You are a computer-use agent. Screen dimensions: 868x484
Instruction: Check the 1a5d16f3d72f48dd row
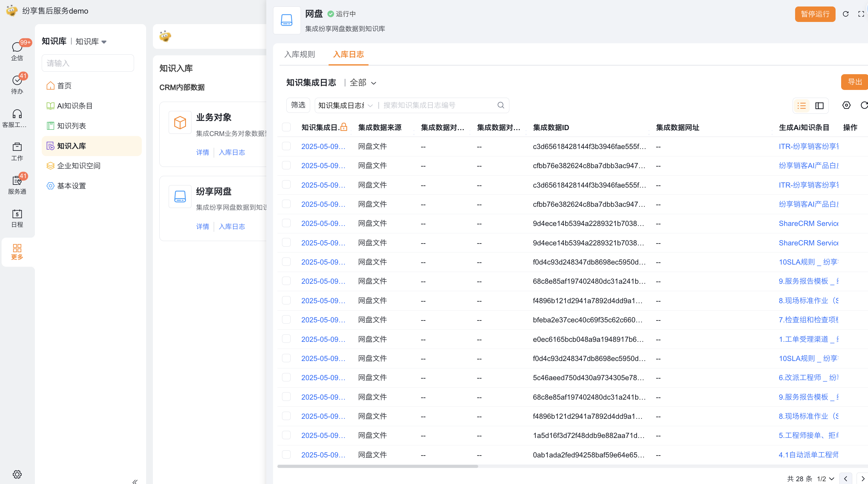(x=286, y=435)
